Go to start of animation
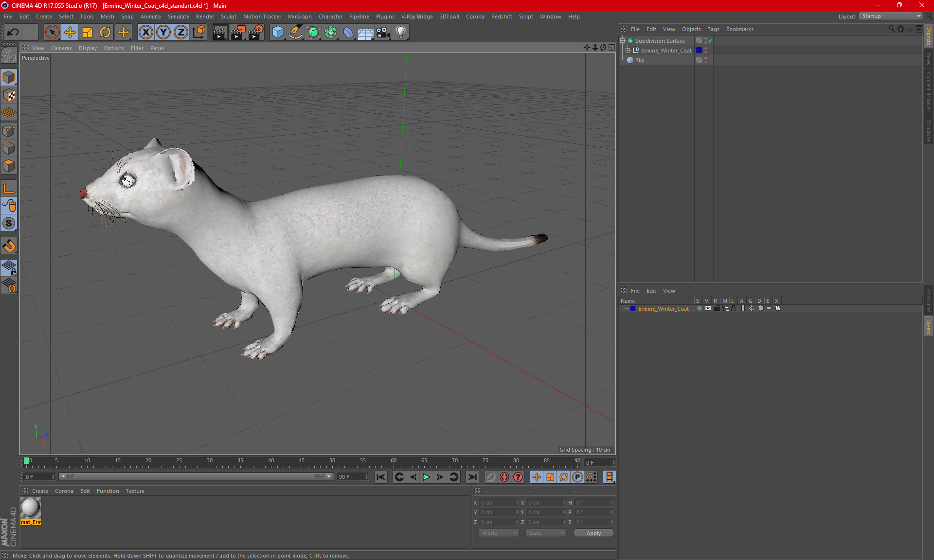This screenshot has width=934, height=560. [x=381, y=477]
